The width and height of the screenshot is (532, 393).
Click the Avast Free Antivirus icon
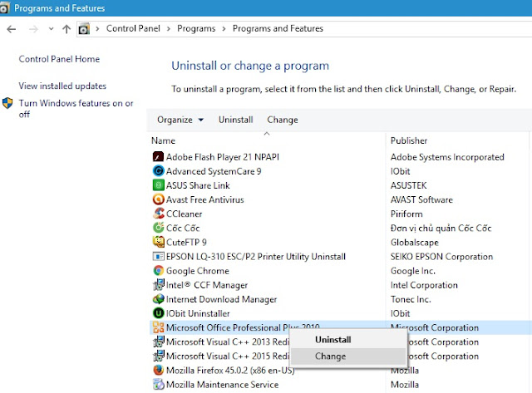coord(158,199)
